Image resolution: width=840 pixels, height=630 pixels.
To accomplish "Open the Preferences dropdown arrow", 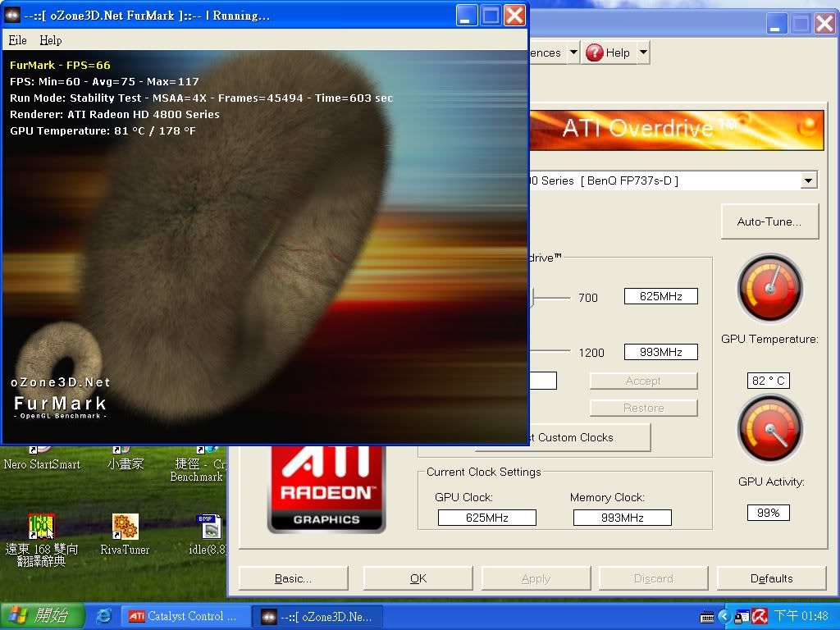I will pyautogui.click(x=573, y=52).
